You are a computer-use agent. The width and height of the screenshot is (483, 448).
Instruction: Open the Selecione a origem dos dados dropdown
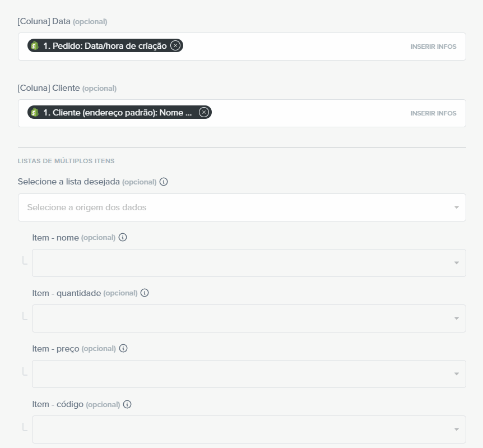coord(242,207)
